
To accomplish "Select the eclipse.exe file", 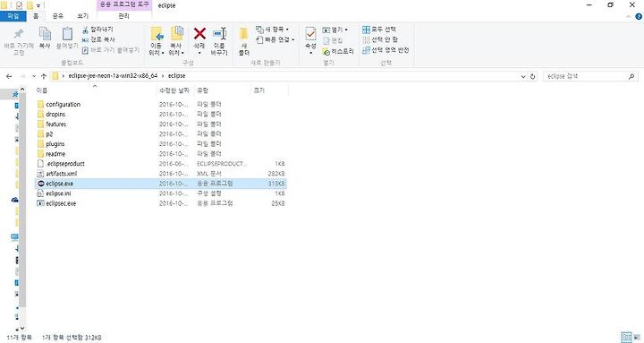I will [x=161, y=184].
